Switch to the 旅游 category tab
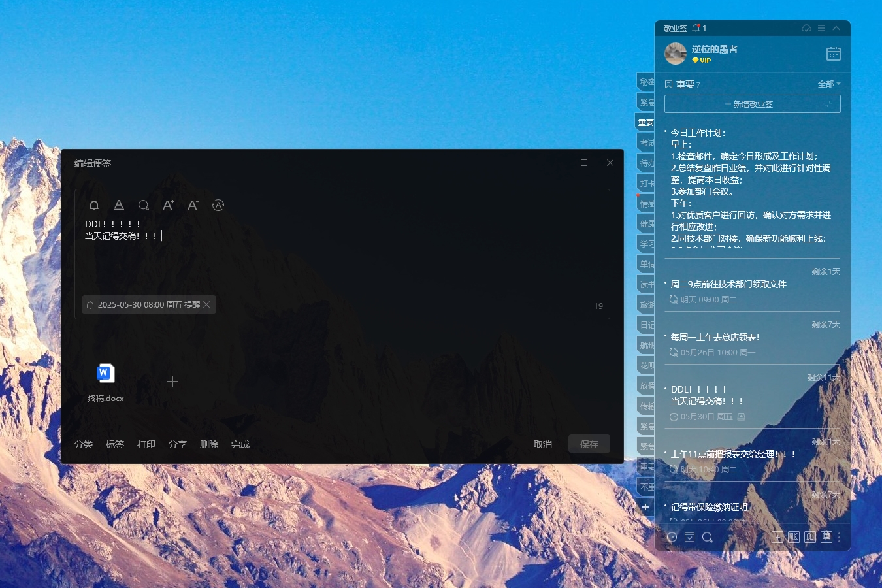The image size is (882, 588). pyautogui.click(x=646, y=304)
